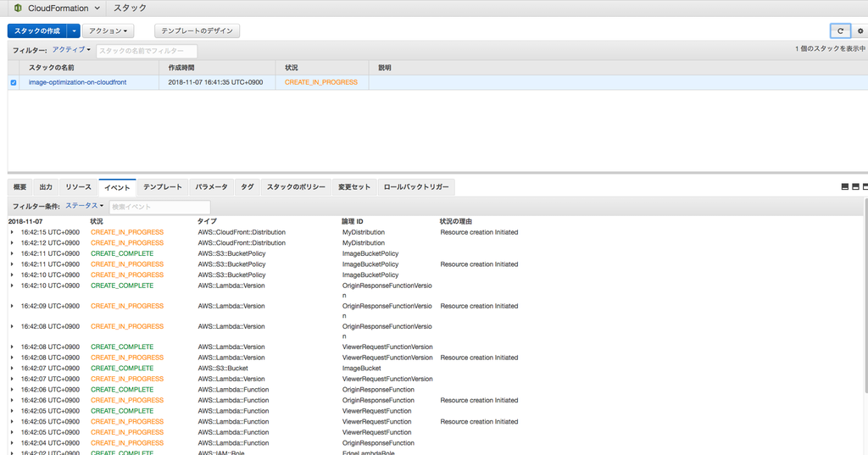
Task: Refresh the stack list
Action: click(840, 31)
